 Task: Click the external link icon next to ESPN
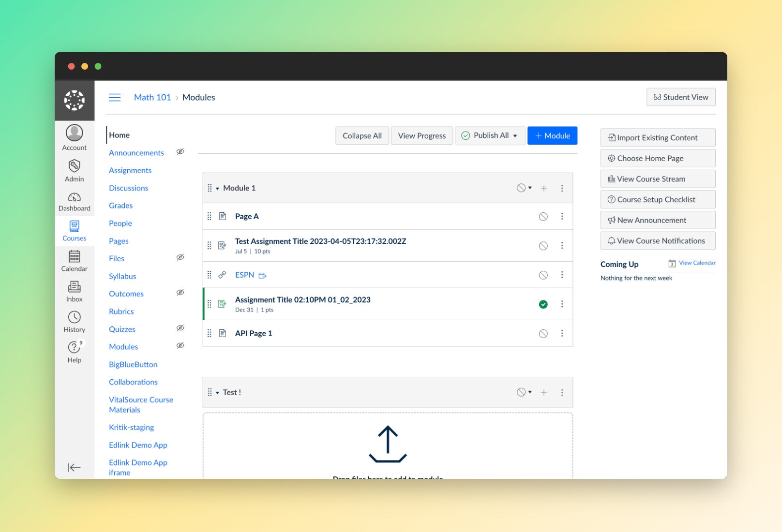coord(263,275)
